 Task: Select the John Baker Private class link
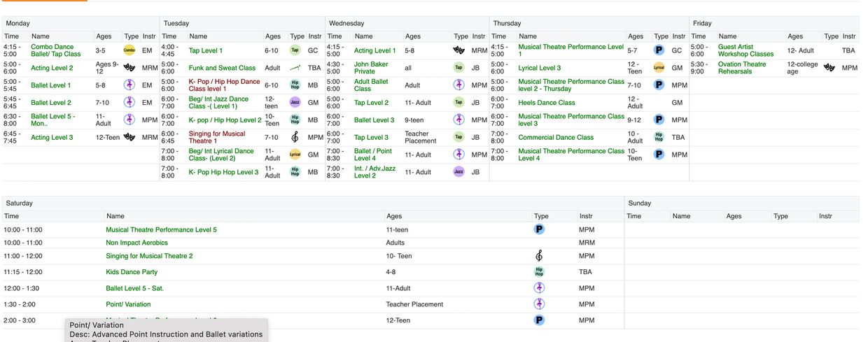click(x=371, y=68)
